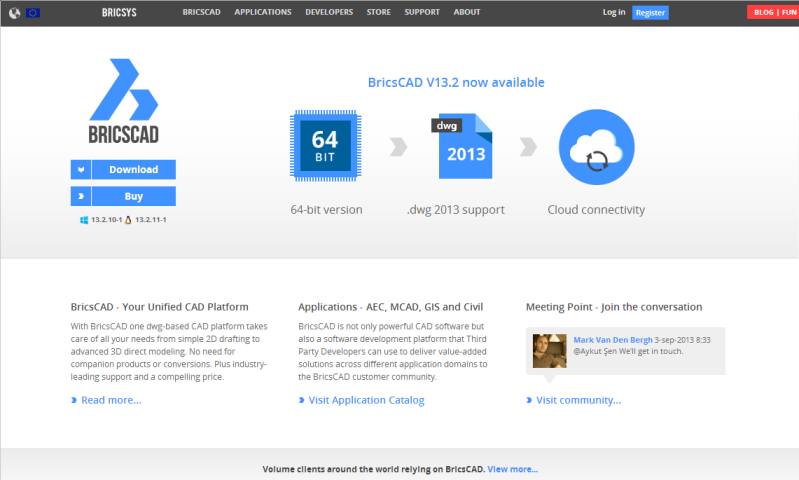This screenshot has height=480, width=799.
Task: Expand the Download button's down arrow
Action: pos(81,170)
